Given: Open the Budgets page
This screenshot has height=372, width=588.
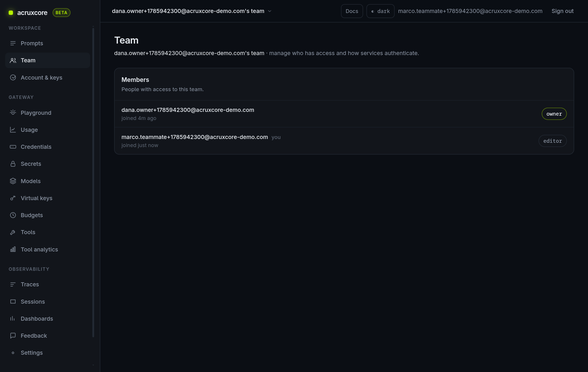Looking at the screenshot, I should pos(48,215).
